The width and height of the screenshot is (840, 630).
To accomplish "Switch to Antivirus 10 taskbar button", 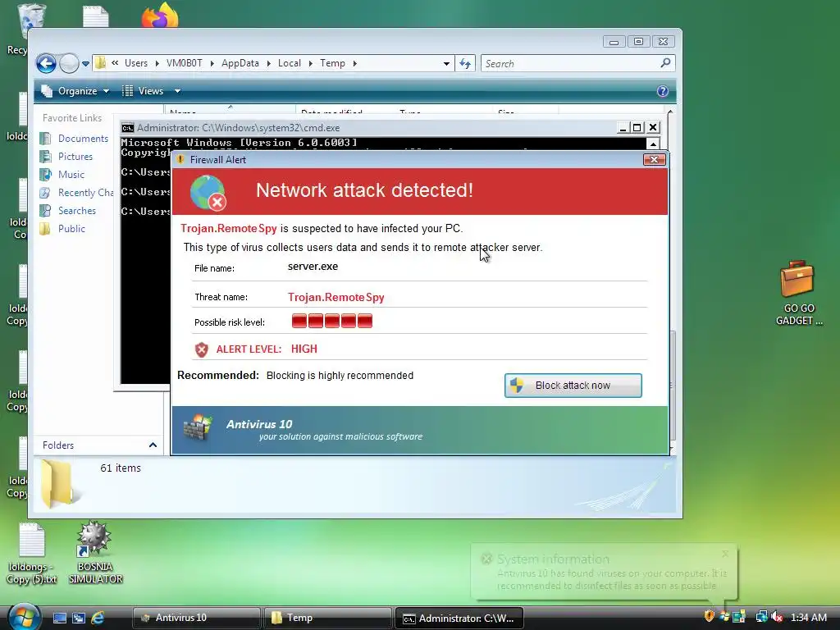I will coord(196,618).
